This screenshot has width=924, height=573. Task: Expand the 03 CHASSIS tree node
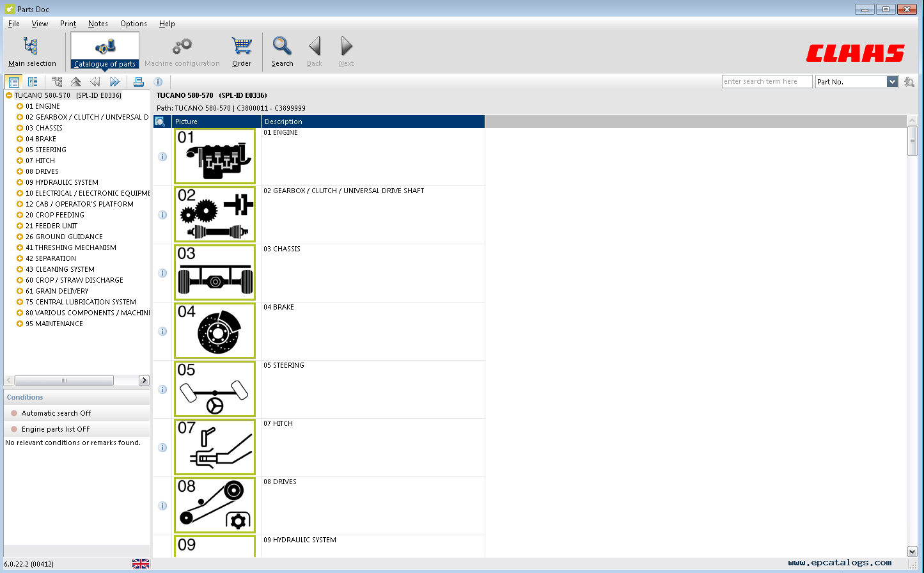(x=20, y=128)
